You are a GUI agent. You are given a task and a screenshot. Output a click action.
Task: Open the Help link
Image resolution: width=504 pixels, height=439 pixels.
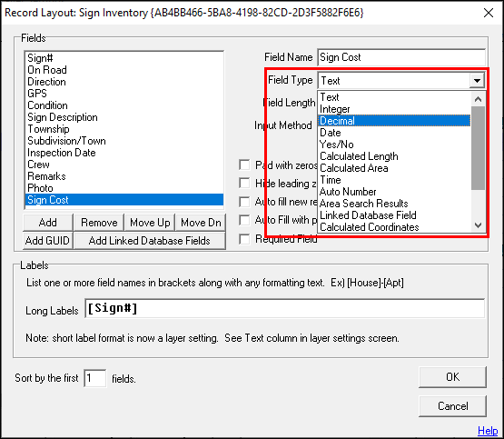pyautogui.click(x=488, y=431)
